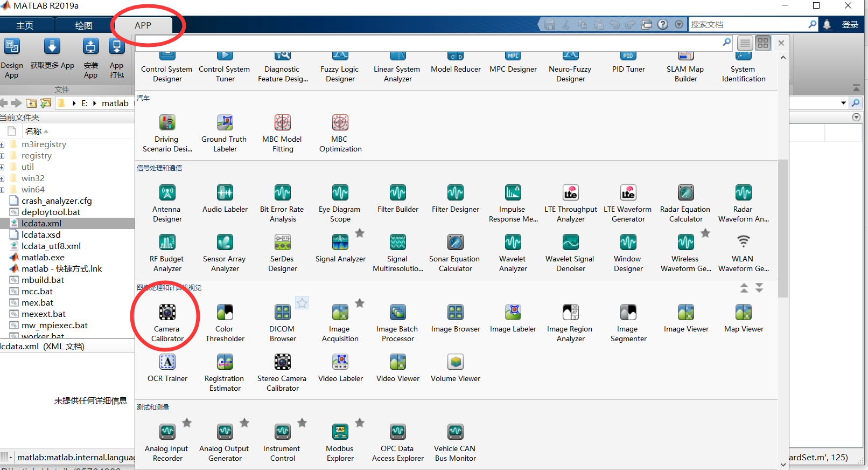Expand the util folder node

click(2, 167)
